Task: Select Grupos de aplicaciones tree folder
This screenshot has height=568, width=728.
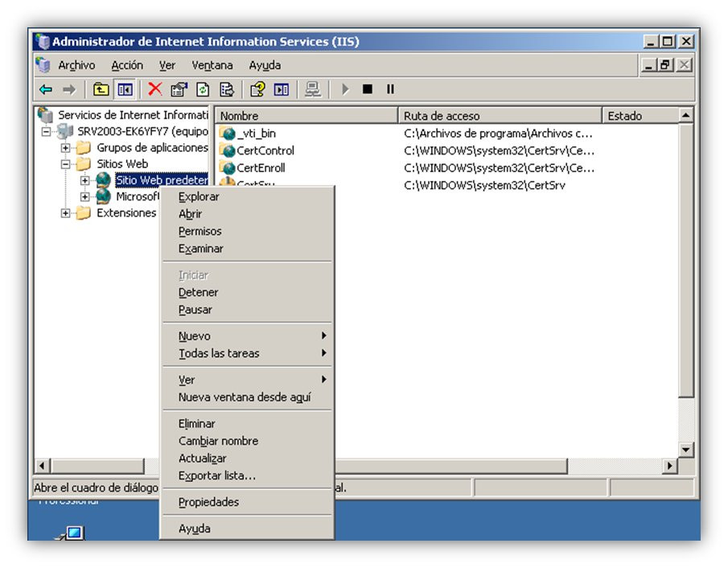Action: point(152,148)
